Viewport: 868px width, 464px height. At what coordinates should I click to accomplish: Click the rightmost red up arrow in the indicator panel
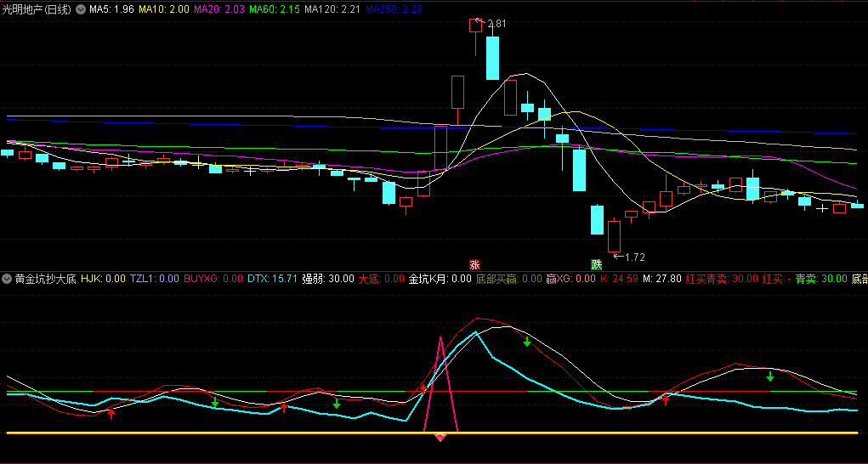tap(667, 399)
